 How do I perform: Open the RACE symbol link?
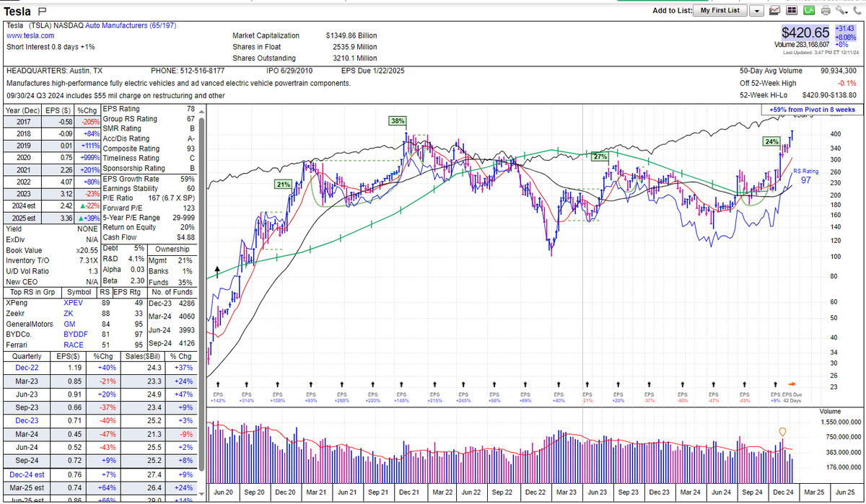pos(74,345)
